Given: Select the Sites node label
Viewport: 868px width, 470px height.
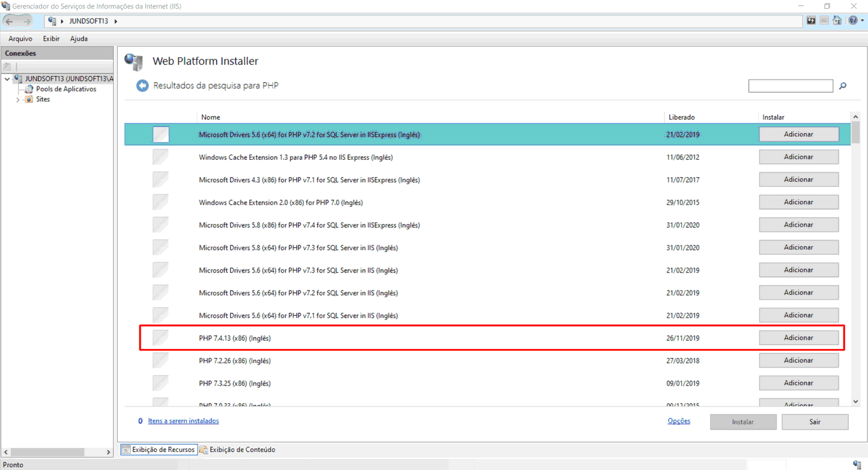Looking at the screenshot, I should 43,99.
